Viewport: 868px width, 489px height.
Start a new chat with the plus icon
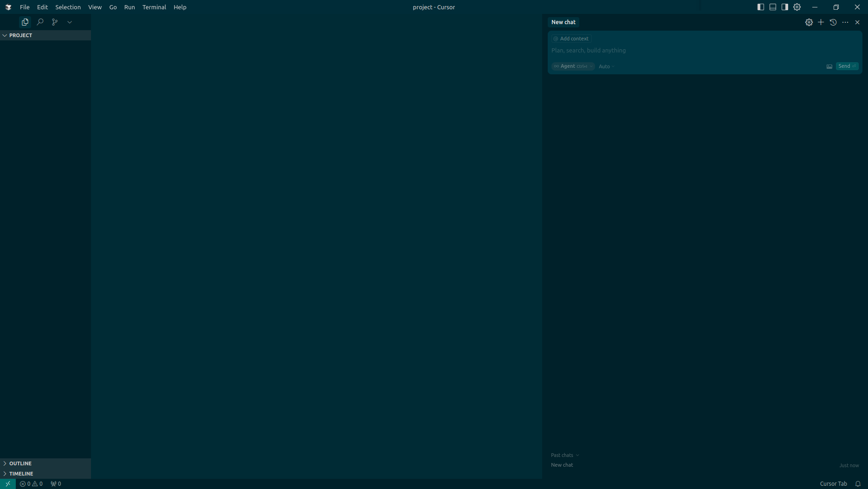[x=821, y=22]
